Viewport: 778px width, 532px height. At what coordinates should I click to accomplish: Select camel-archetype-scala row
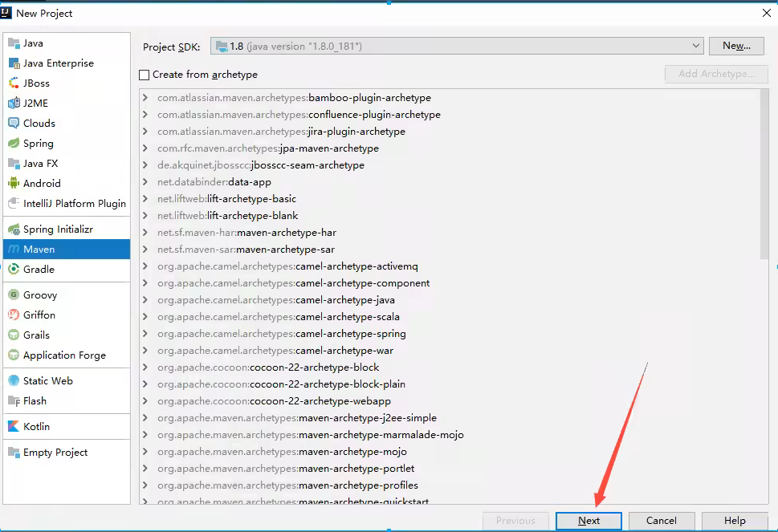pos(450,317)
